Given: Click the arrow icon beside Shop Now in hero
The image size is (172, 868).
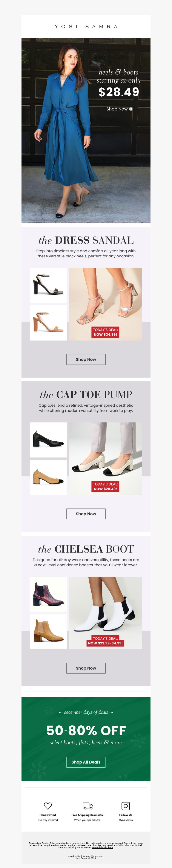Looking at the screenshot, I should [131, 109].
